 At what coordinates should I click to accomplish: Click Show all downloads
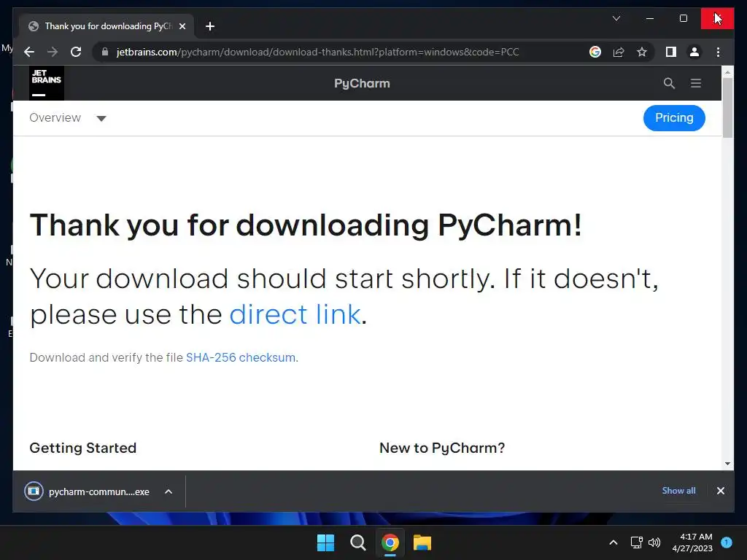click(x=678, y=491)
